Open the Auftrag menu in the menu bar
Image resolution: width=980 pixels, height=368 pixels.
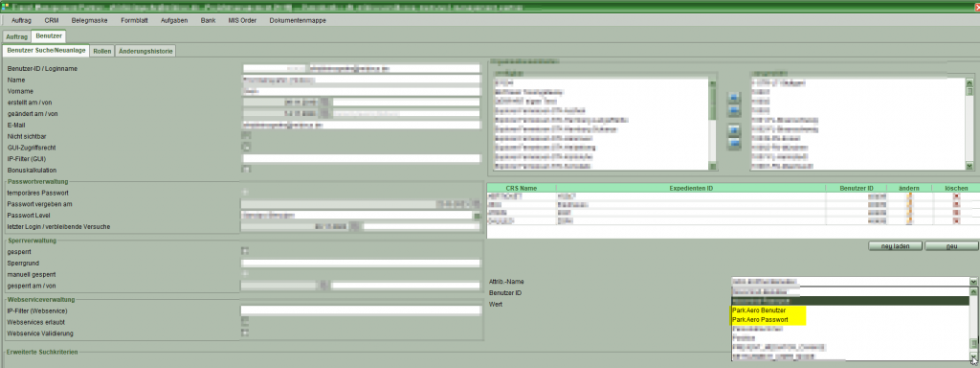tap(22, 21)
